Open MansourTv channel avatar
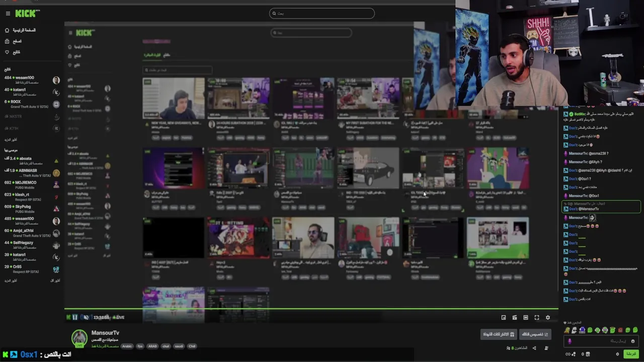Screen dimensions: 644x362 [x=79, y=338]
